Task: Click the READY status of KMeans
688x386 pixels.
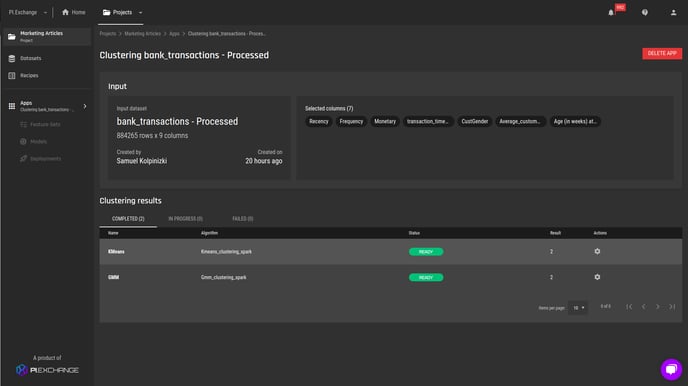Action: 426,252
